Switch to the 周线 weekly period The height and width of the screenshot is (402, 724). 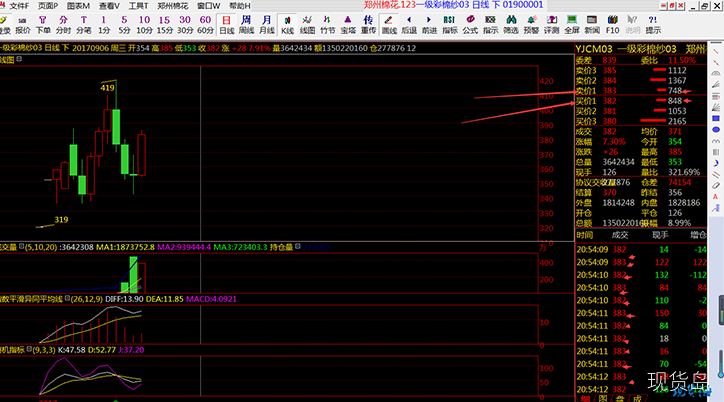pyautogui.click(x=246, y=24)
